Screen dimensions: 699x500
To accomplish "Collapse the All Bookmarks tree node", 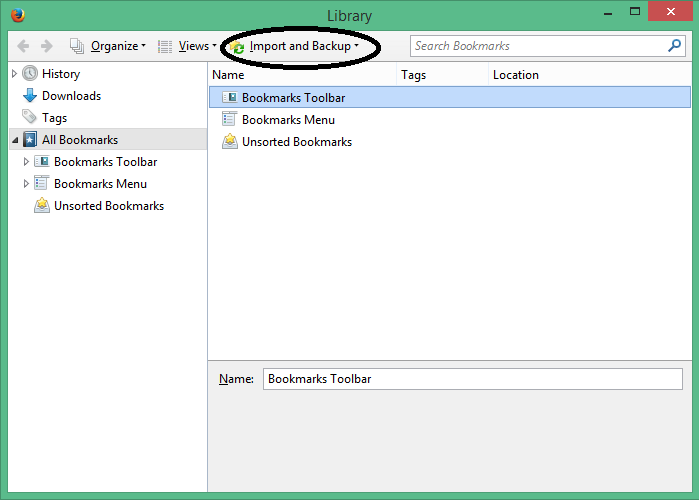I will coord(15,140).
